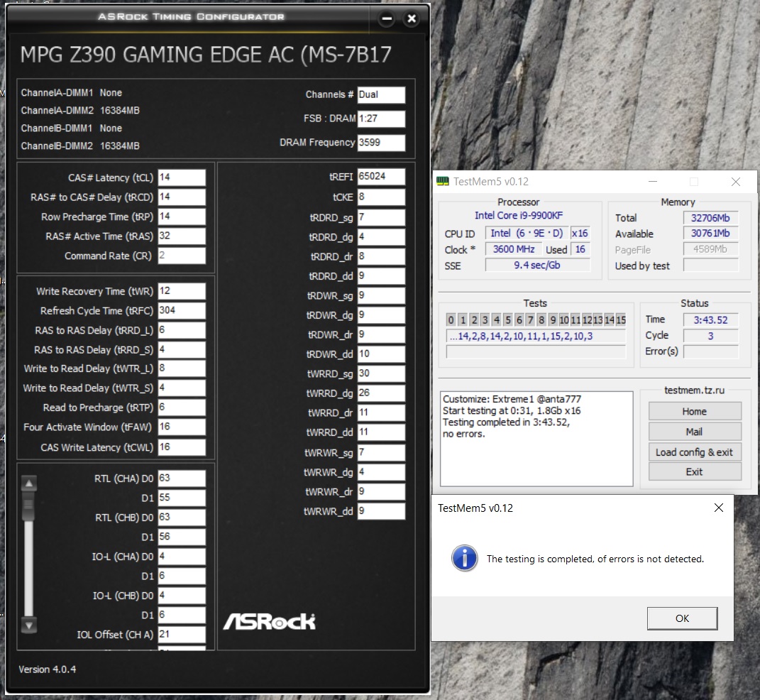This screenshot has width=760, height=700.
Task: Click the Command Rate (CR) field
Action: (182, 256)
